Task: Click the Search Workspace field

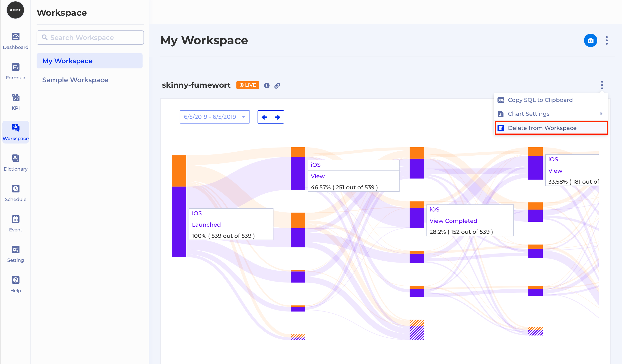Action: [90, 38]
